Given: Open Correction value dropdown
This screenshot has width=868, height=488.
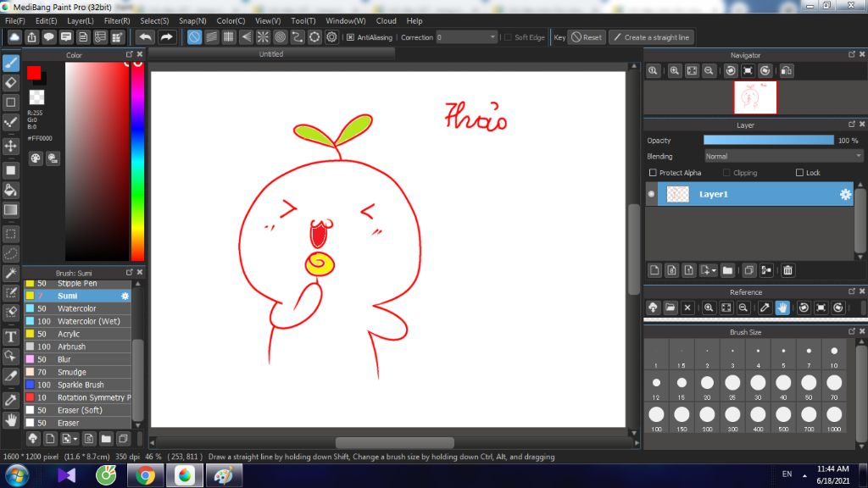Looking at the screenshot, I should [x=492, y=37].
